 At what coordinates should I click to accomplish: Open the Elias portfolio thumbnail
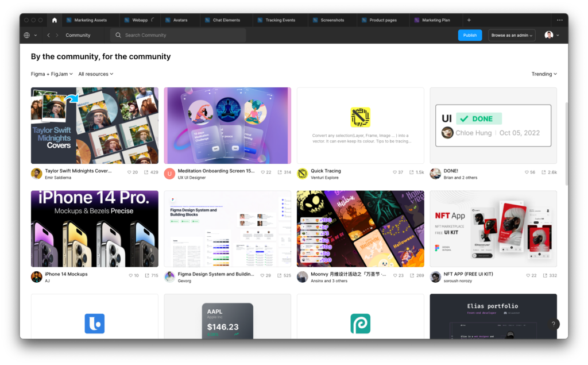[493, 317]
